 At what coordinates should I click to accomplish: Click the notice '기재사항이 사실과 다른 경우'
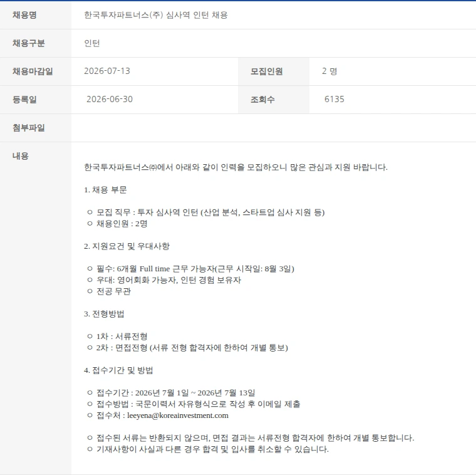pyautogui.click(x=212, y=449)
